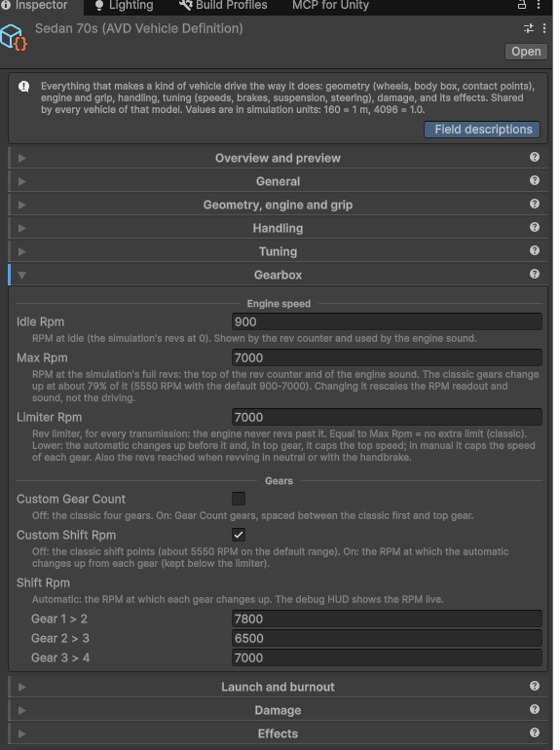Click the Engine speed section heading

pos(279,304)
